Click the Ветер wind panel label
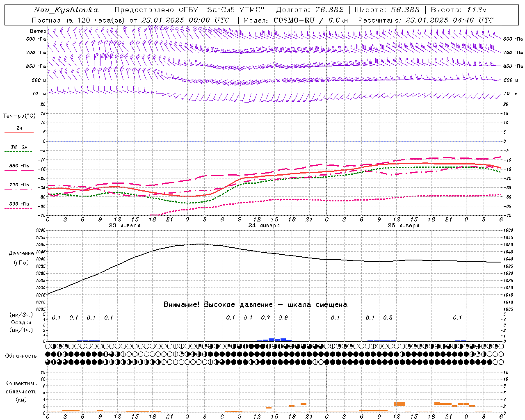525x420 pixels. click(38, 31)
